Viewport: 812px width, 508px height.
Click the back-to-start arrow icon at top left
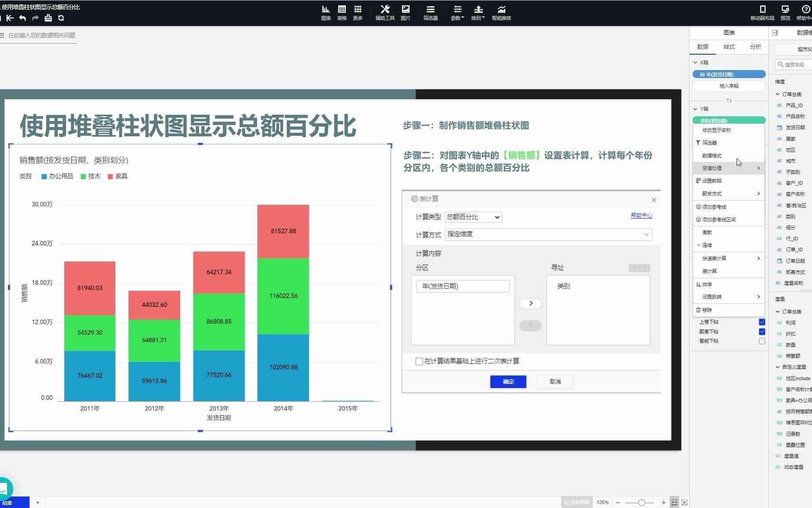[x=10, y=18]
